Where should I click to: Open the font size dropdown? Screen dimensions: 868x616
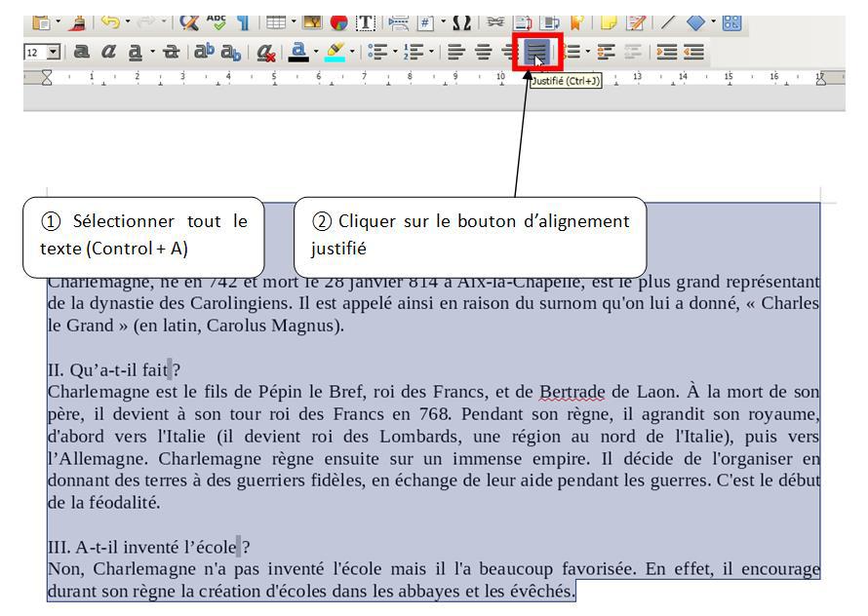click(54, 53)
